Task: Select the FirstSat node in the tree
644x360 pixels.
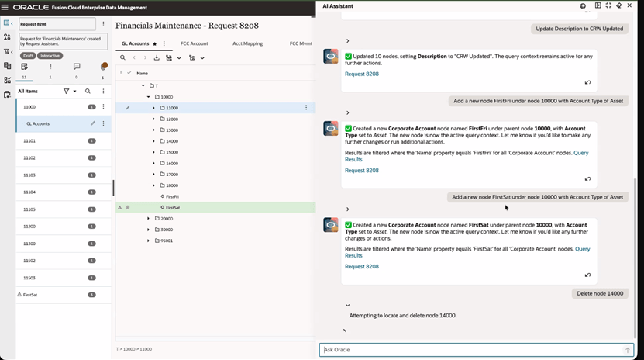Action: [x=173, y=207]
